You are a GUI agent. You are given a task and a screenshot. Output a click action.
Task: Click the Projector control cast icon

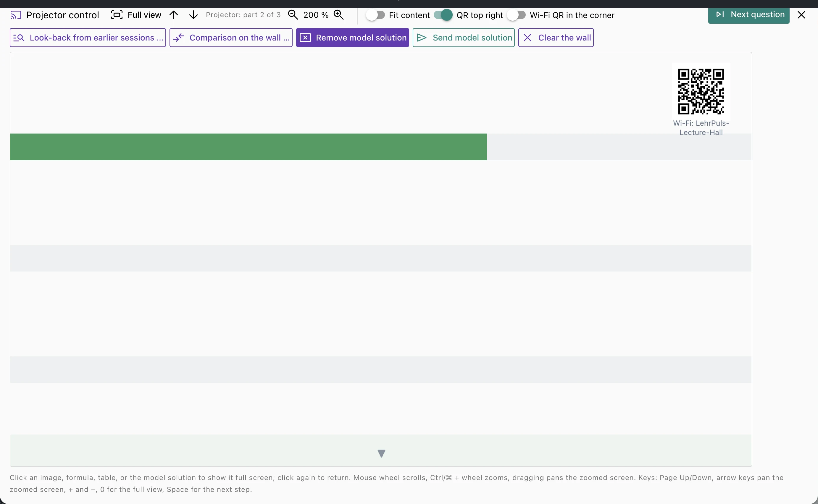point(16,15)
